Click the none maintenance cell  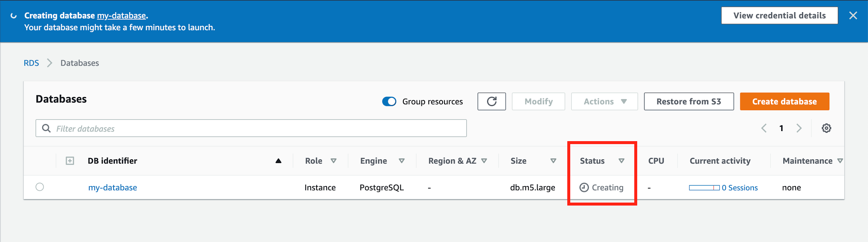click(x=791, y=188)
